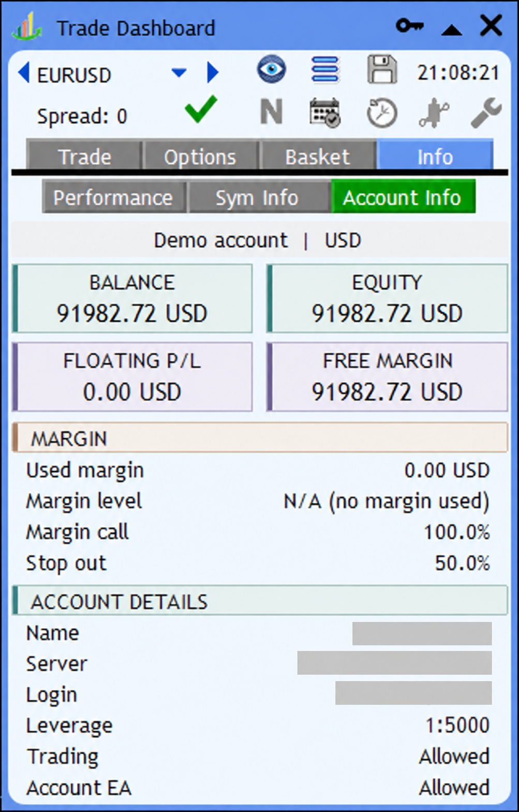Click the Trade Dashboard chart logo icon
This screenshot has height=812, width=519.
(x=27, y=27)
